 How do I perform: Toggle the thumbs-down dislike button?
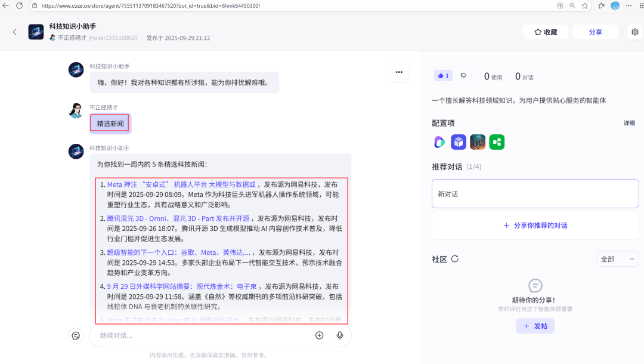[x=463, y=76]
